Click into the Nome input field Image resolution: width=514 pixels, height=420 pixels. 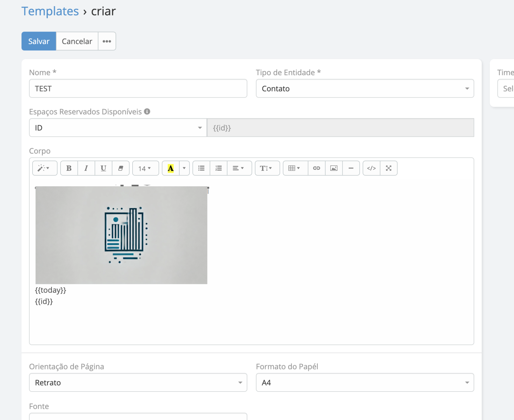138,89
